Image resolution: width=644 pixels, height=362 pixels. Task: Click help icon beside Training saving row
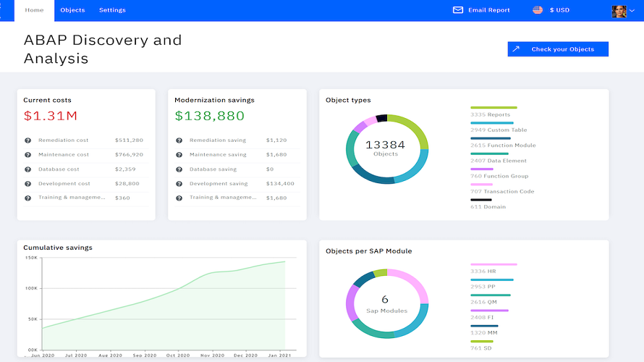click(179, 198)
